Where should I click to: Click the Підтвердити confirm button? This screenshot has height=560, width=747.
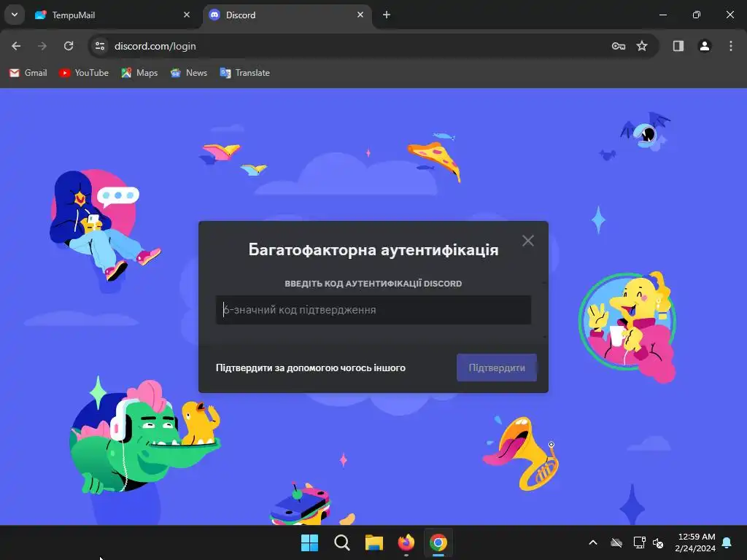click(496, 367)
